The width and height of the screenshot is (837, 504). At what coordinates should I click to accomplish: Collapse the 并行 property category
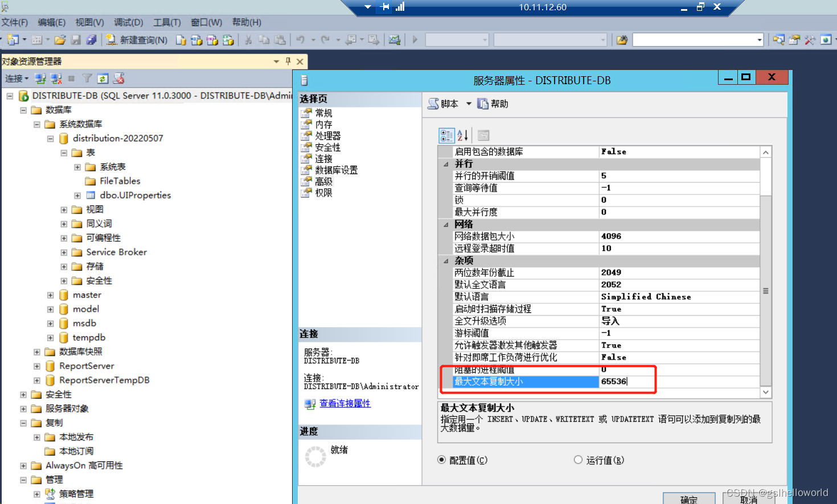point(446,164)
